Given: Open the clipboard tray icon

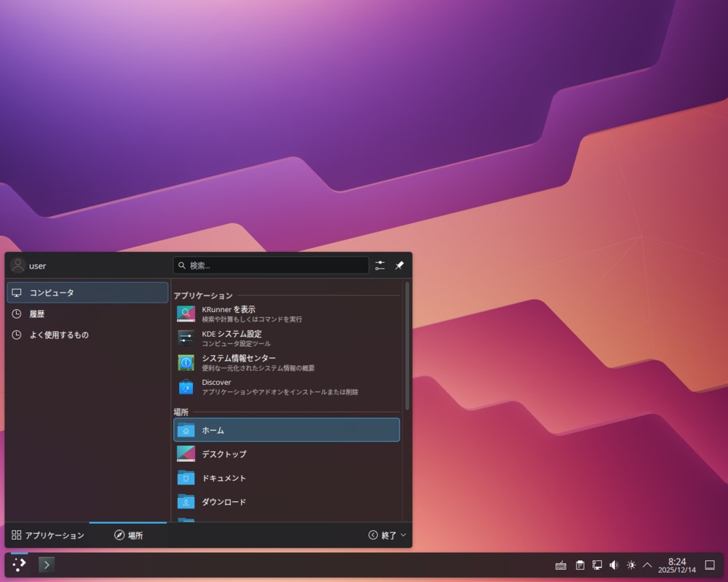Looking at the screenshot, I should coord(579,565).
